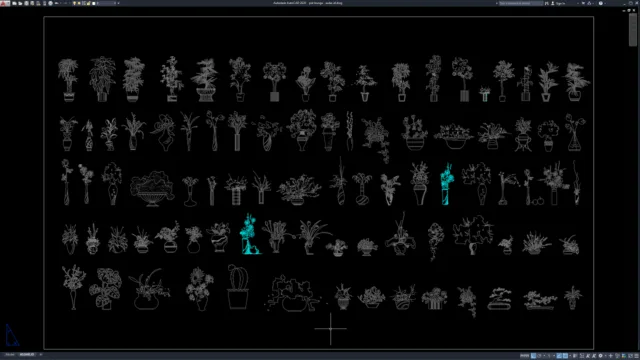
Task: Click the New drawing icon in quick access toolbar
Action: 14,3
